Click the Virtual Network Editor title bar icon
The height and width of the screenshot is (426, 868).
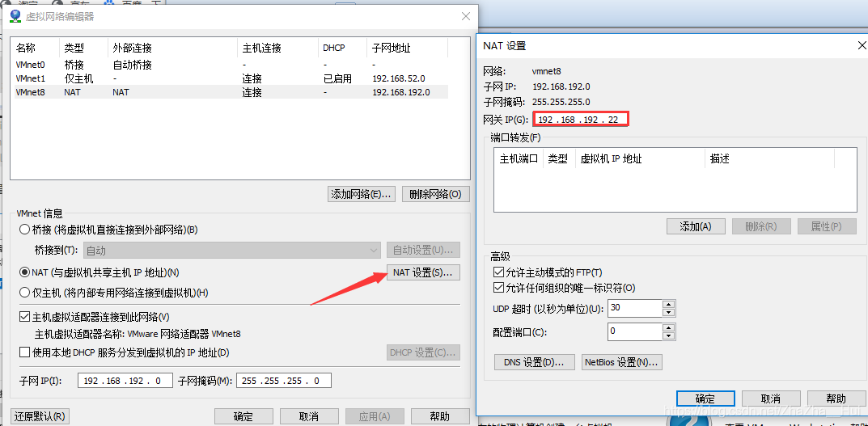(x=15, y=16)
